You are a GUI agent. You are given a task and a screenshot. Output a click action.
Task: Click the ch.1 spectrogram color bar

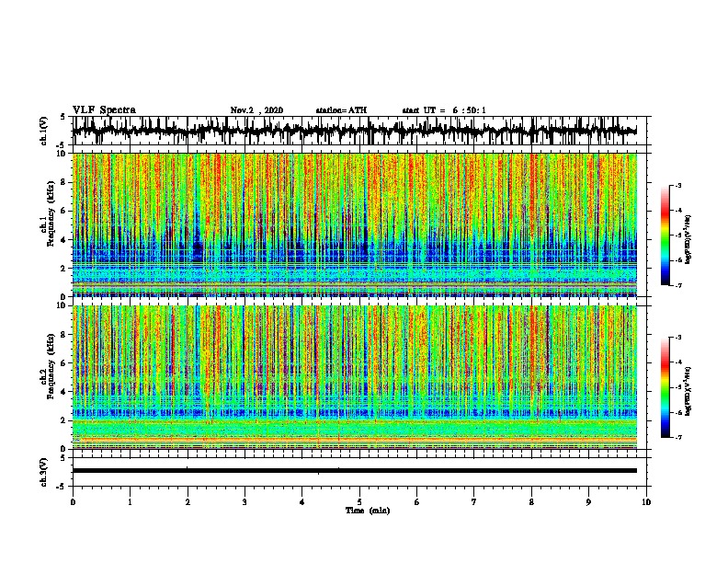coord(665,236)
